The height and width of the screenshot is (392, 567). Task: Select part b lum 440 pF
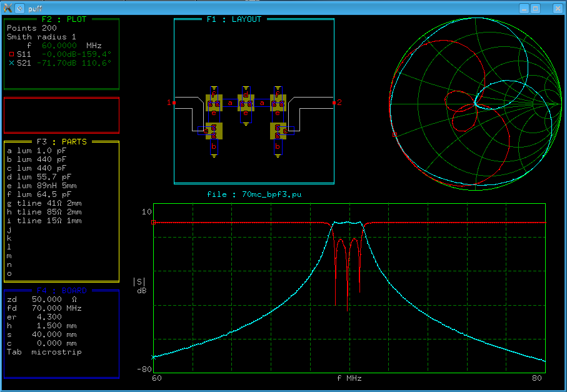click(x=36, y=159)
